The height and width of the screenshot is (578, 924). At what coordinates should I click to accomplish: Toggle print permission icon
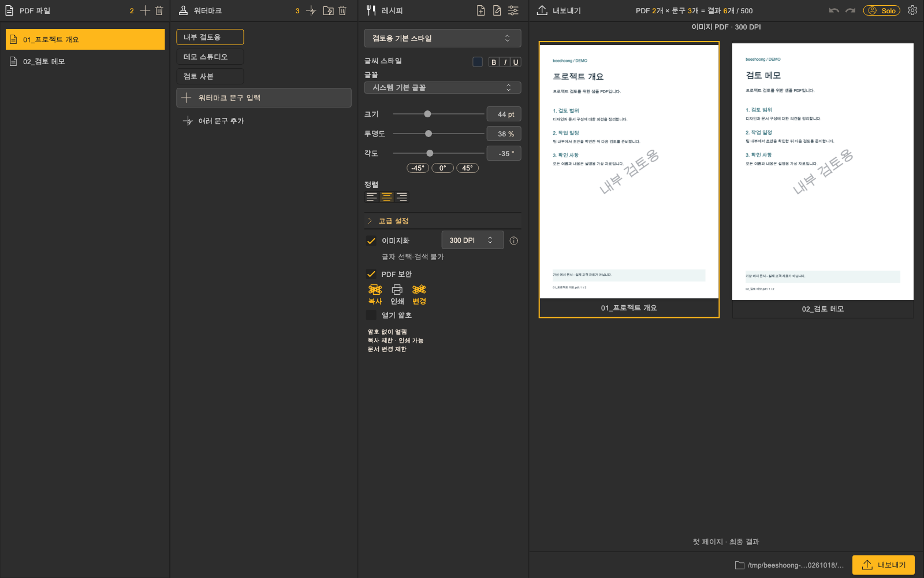coord(397,294)
